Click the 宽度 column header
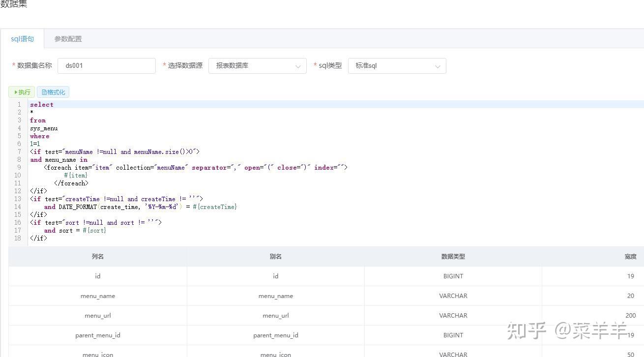 (630, 256)
